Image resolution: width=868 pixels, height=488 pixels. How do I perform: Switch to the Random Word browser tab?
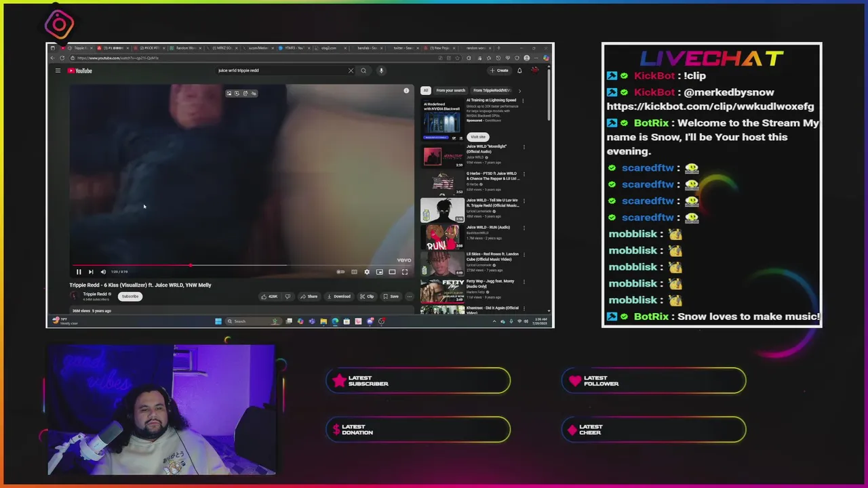coord(186,48)
